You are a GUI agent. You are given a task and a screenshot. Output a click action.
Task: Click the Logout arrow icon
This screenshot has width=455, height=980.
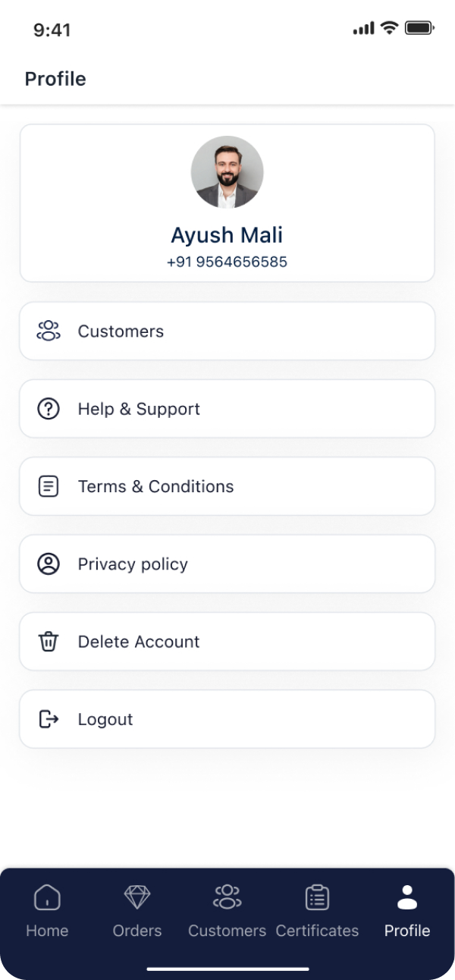[49, 719]
